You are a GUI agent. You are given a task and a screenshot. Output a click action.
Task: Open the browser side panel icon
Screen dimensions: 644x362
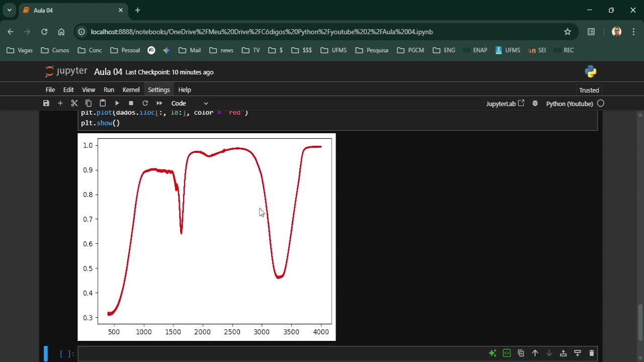coord(591,32)
